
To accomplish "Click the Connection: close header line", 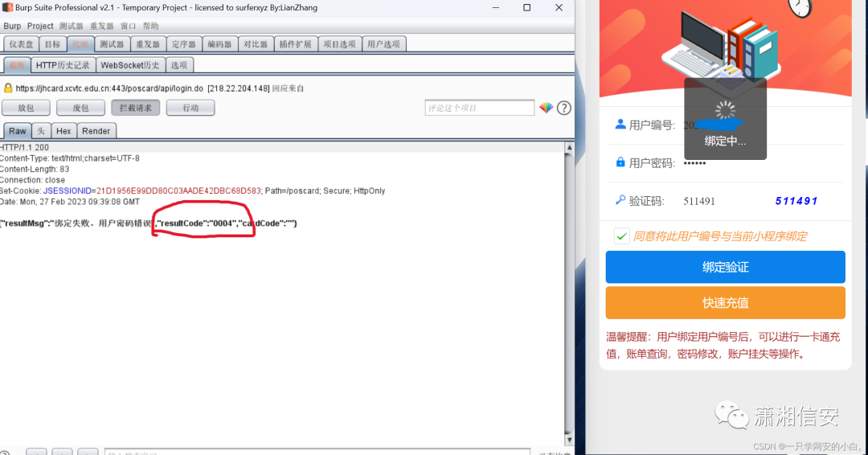I will pyautogui.click(x=32, y=180).
